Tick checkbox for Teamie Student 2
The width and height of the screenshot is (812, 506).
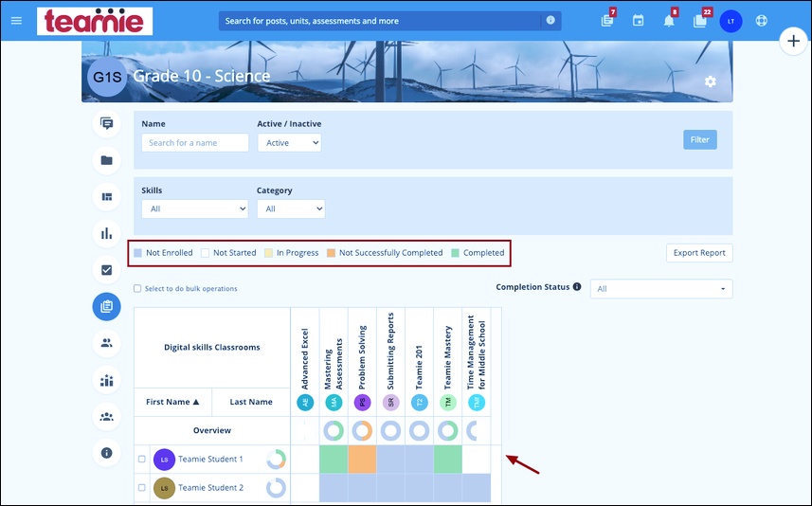click(x=142, y=487)
